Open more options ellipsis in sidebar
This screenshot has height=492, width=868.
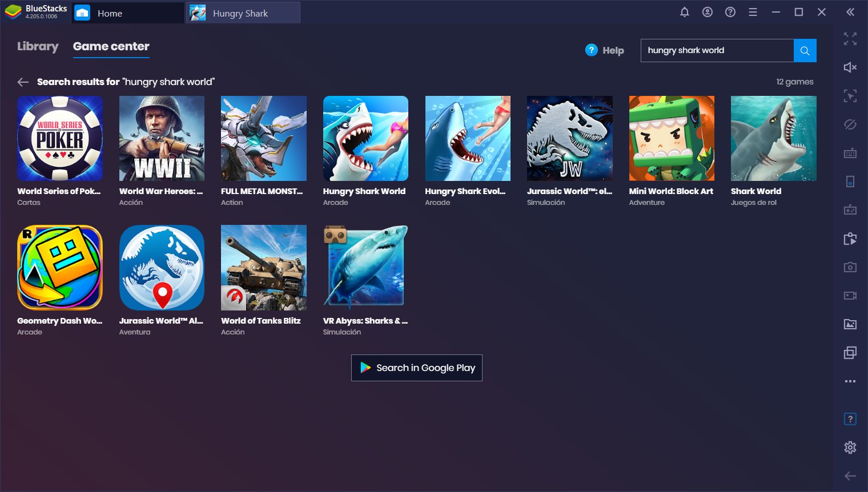[850, 381]
